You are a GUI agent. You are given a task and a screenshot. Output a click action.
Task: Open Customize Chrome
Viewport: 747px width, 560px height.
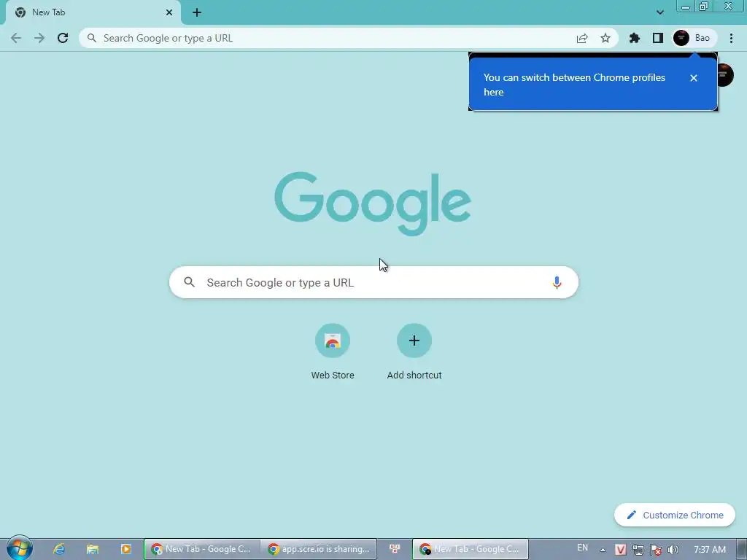(x=675, y=515)
